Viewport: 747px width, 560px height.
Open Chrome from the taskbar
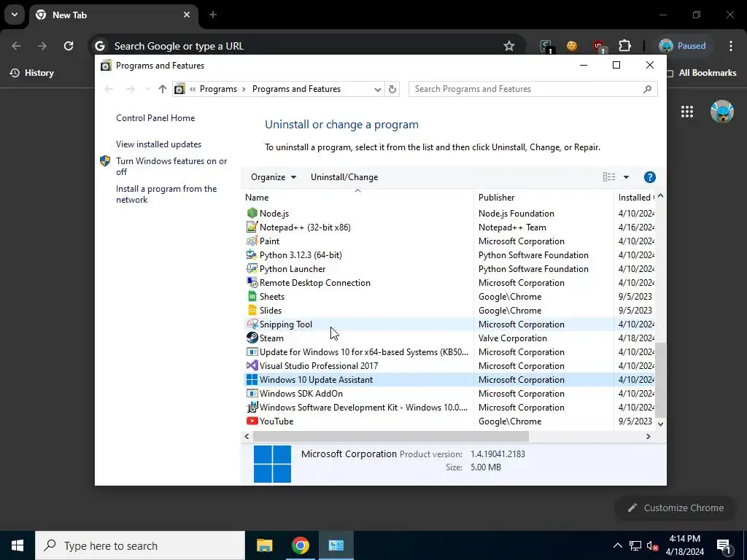[300, 545]
